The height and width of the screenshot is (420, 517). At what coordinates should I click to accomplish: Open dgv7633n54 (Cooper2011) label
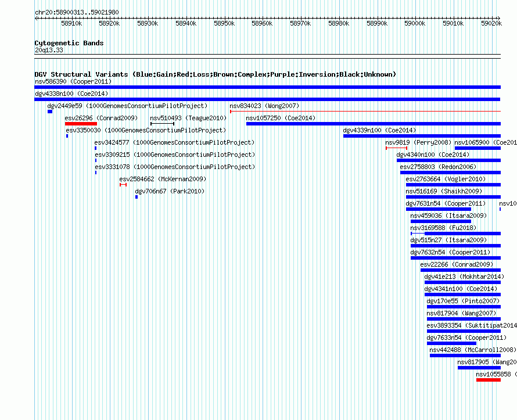click(466, 338)
